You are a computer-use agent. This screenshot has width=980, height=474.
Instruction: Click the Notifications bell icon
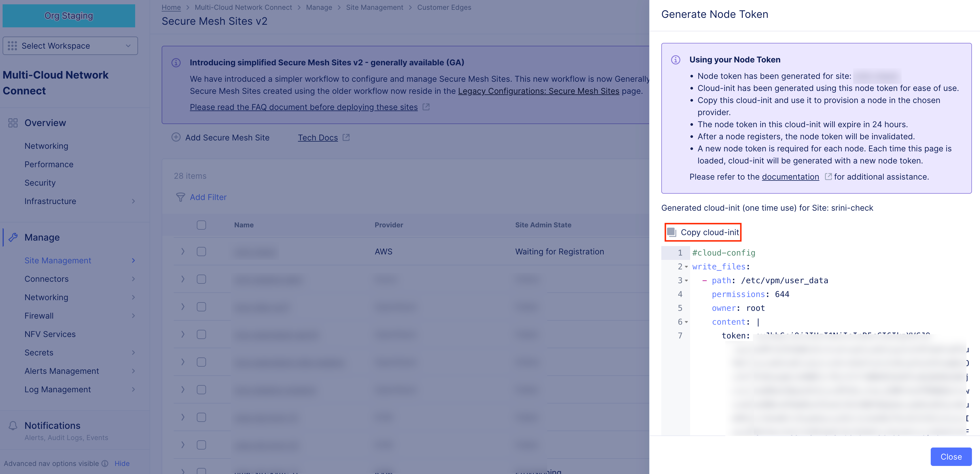[13, 425]
